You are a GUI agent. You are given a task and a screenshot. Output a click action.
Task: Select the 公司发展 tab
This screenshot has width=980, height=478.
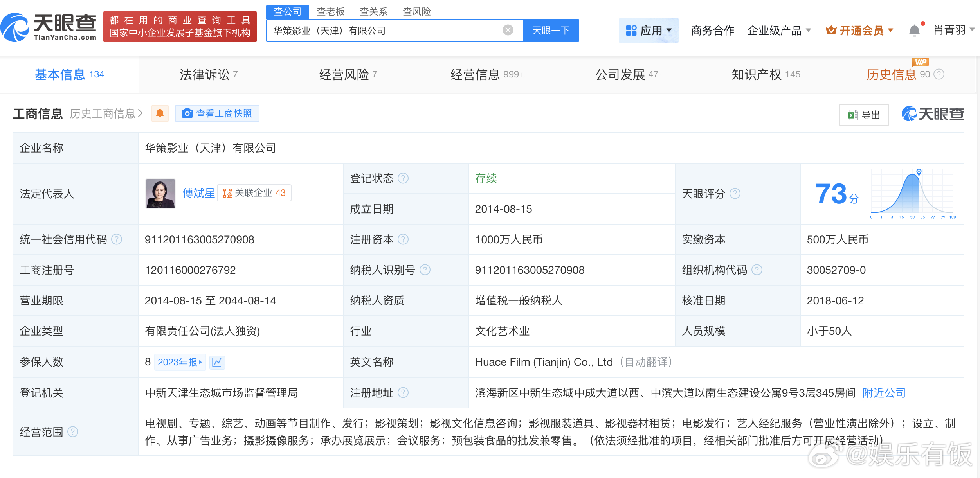tap(627, 74)
